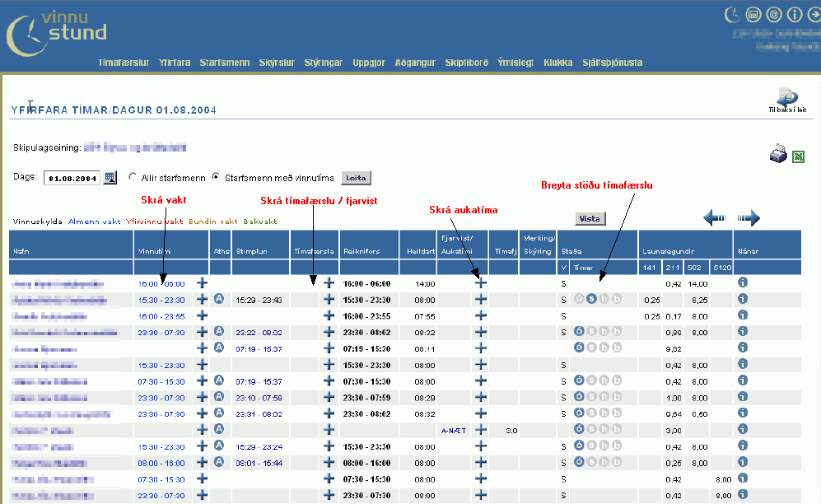The width and height of the screenshot is (821, 504).
Task: Open the 16:00 - 06:00 Vinnutími shift link
Action: 161,283
